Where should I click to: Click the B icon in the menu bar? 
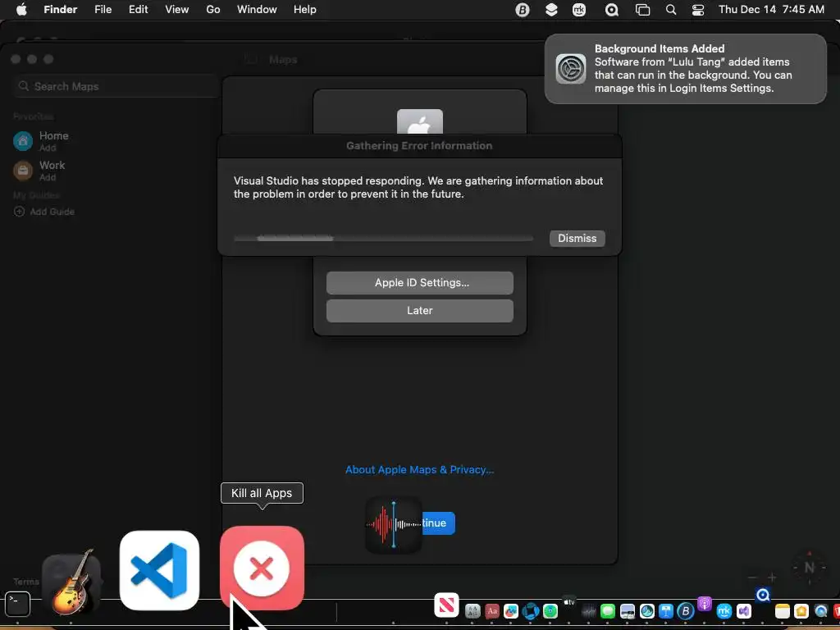(523, 10)
